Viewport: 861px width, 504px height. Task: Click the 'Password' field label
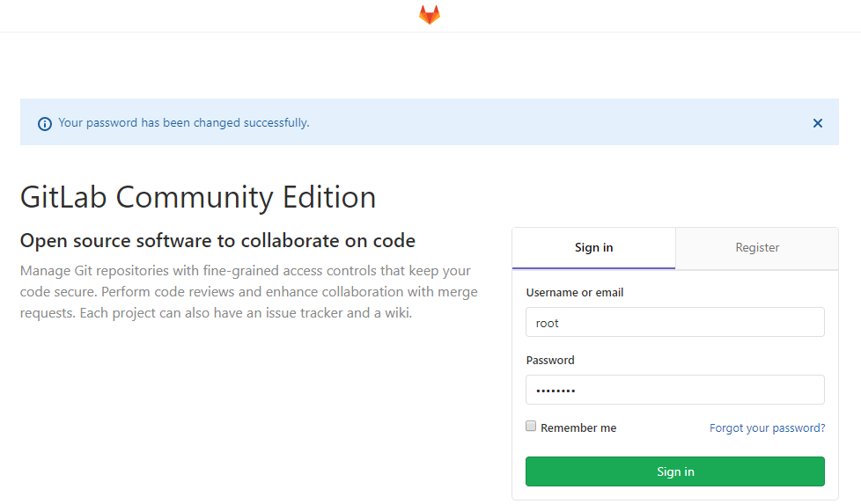click(550, 360)
